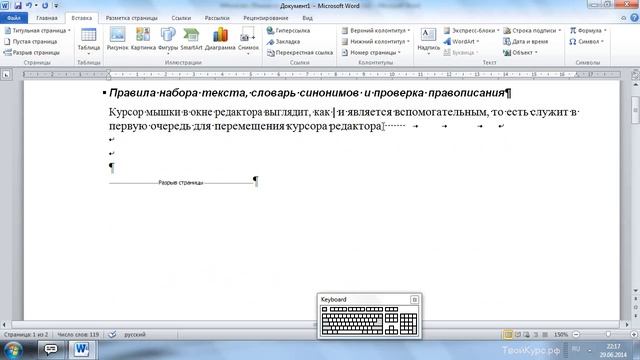Open the Картинка clip art tool
The width and height of the screenshot is (640, 360).
click(x=143, y=39)
